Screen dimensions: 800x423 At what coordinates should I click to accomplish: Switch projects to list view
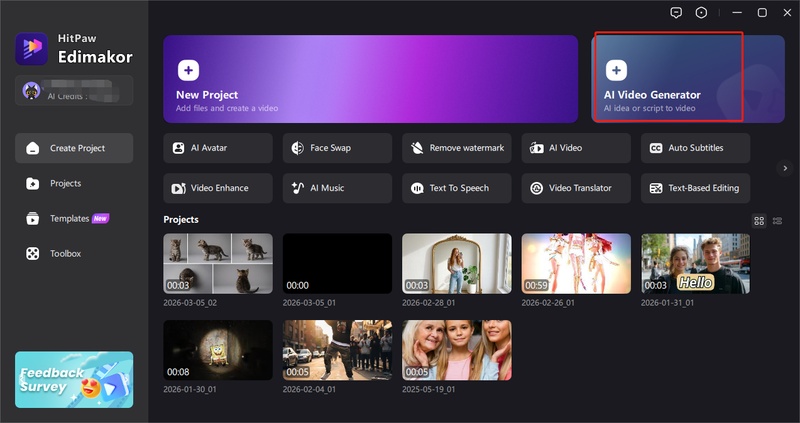(x=777, y=220)
